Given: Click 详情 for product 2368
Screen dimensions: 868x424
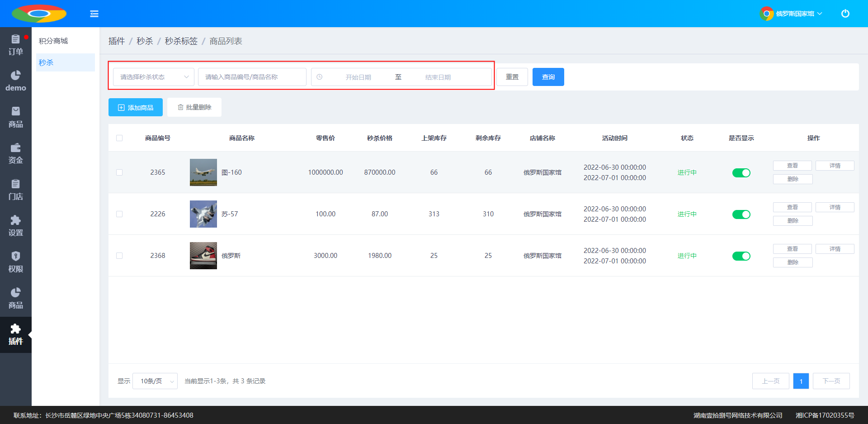Looking at the screenshot, I should 835,249.
